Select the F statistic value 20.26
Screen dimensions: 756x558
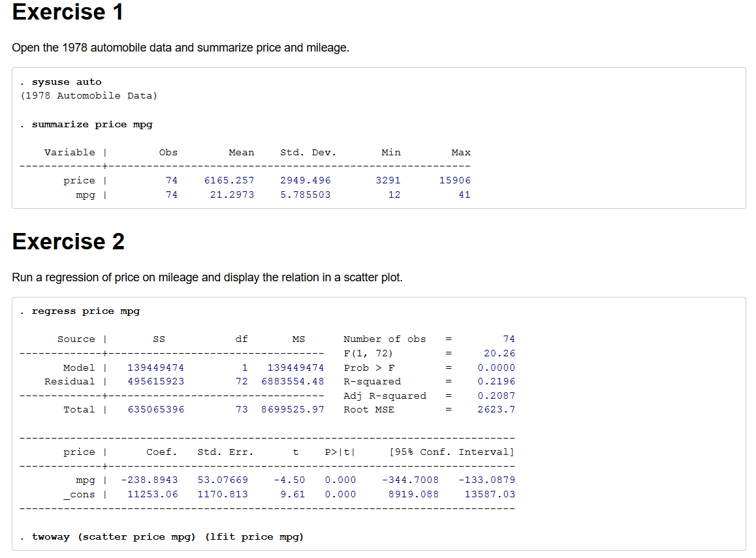click(499, 354)
